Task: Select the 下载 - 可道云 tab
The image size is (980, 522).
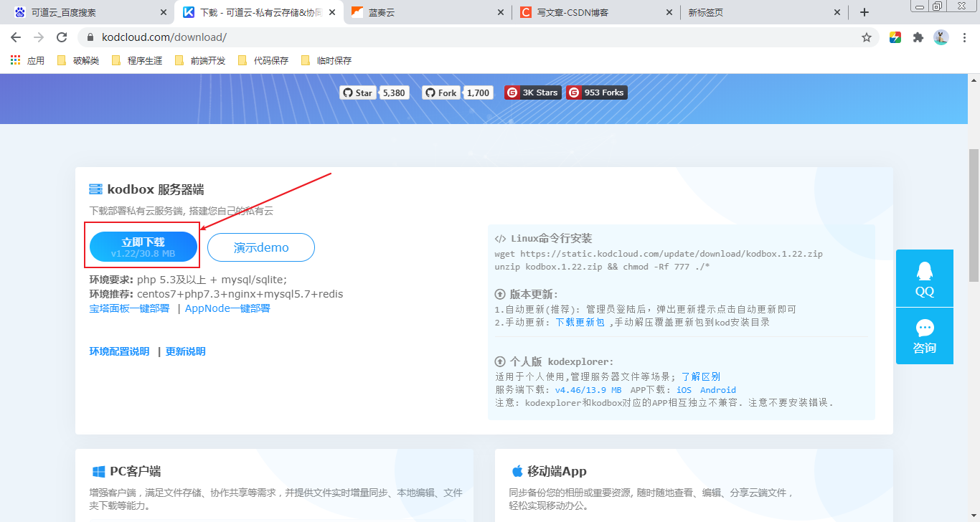Action: pos(258,12)
